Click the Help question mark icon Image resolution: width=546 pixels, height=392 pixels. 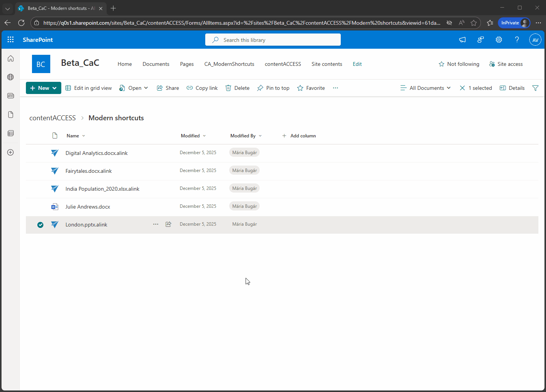point(517,40)
